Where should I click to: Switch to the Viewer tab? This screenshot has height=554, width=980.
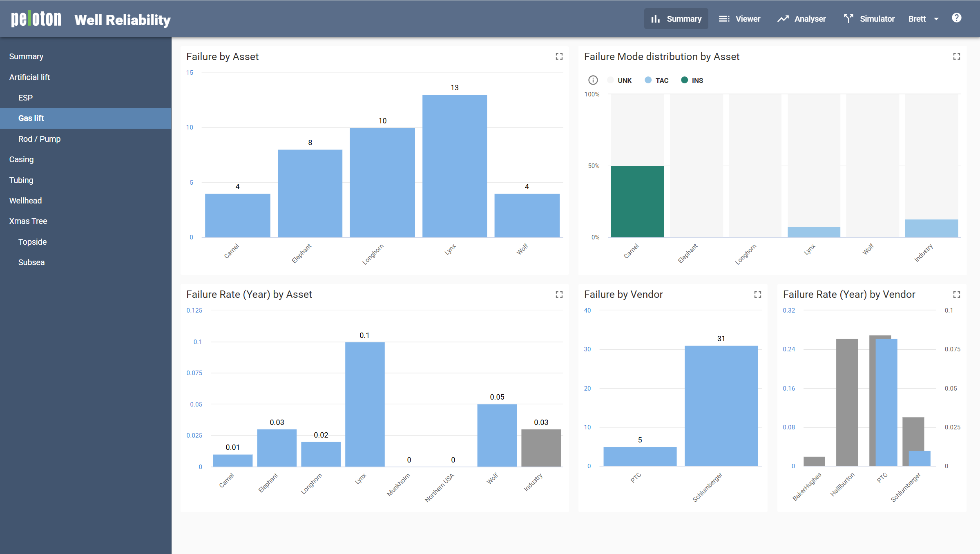[x=739, y=19]
